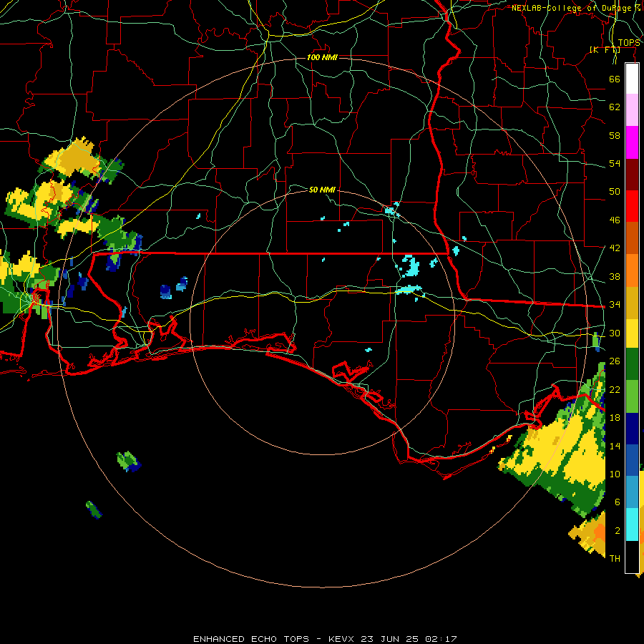Click the "10" legend value

point(615,474)
